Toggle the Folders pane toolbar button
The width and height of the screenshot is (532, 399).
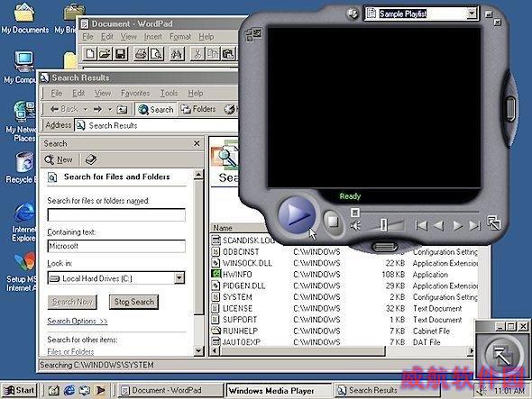click(x=198, y=109)
